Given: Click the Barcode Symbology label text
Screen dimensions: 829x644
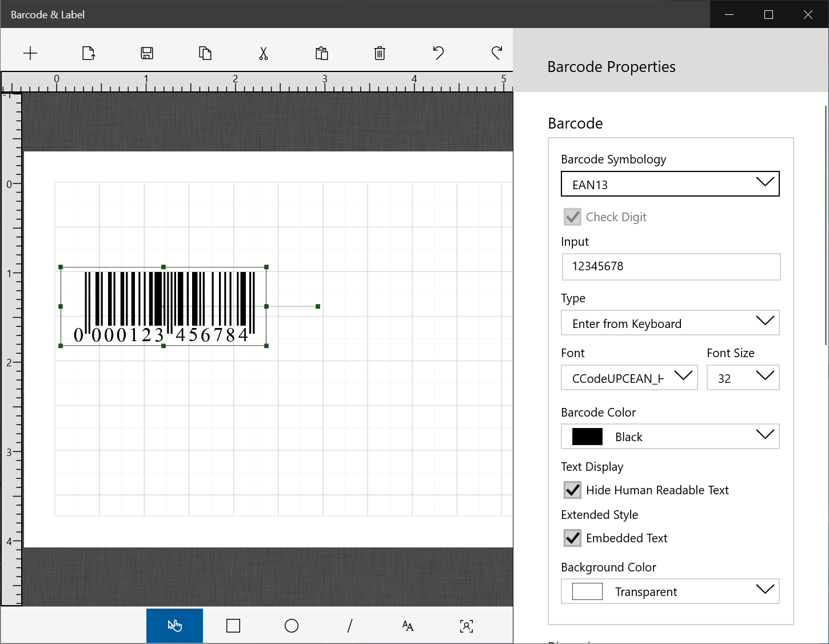Looking at the screenshot, I should (613, 159).
